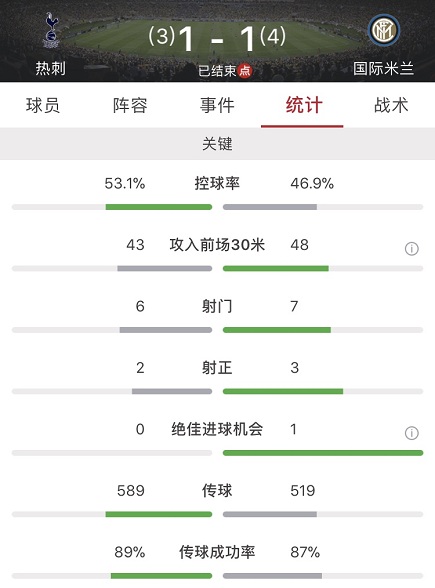Select the 统计 tab

coord(304,105)
